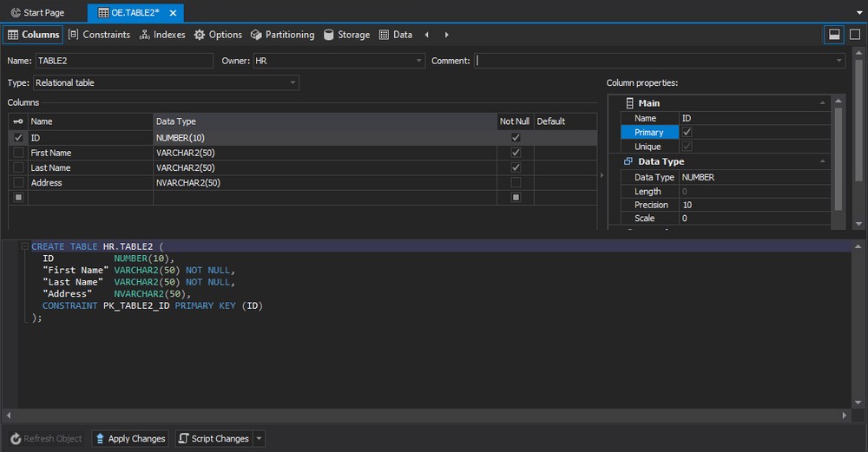Click the Script Changes button
The height and width of the screenshot is (452, 868).
coord(214,439)
